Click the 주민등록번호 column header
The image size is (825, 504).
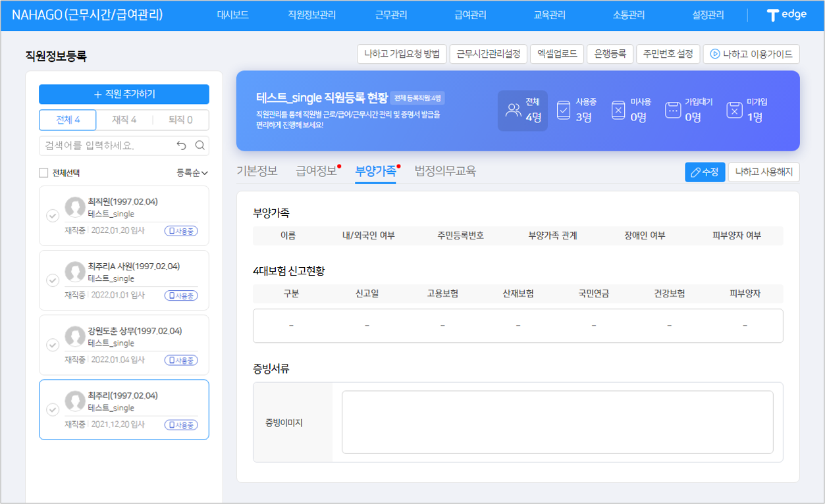[x=460, y=236]
